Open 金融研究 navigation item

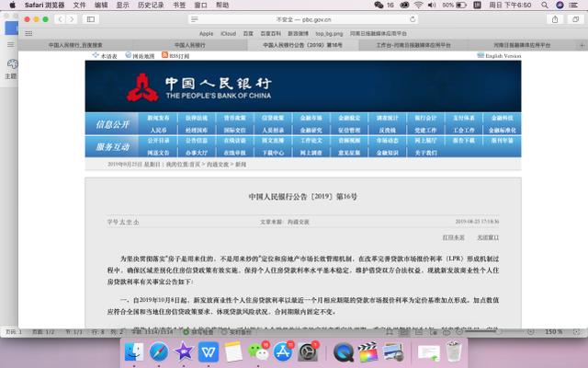[311, 131]
